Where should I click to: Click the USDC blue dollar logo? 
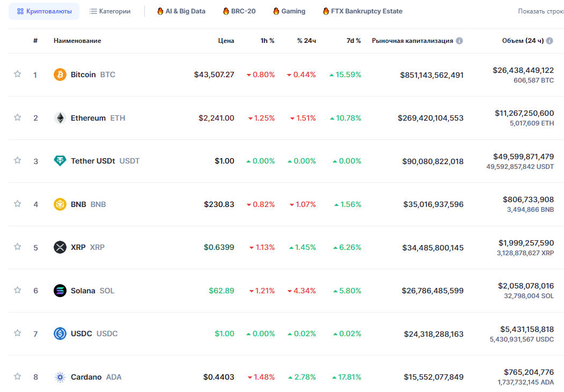coord(60,334)
